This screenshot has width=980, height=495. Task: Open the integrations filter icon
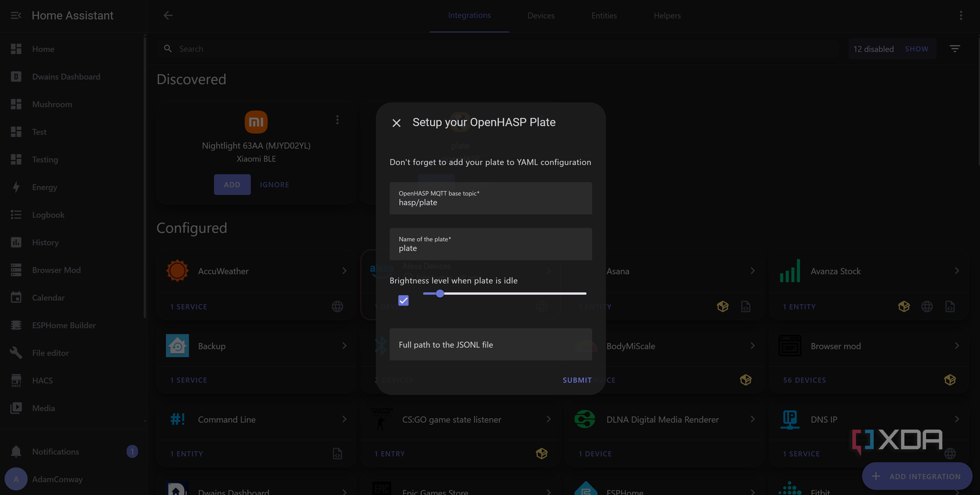point(955,49)
